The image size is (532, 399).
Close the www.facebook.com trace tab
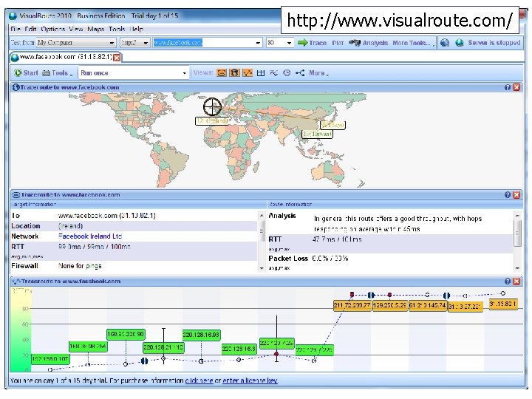117,58
